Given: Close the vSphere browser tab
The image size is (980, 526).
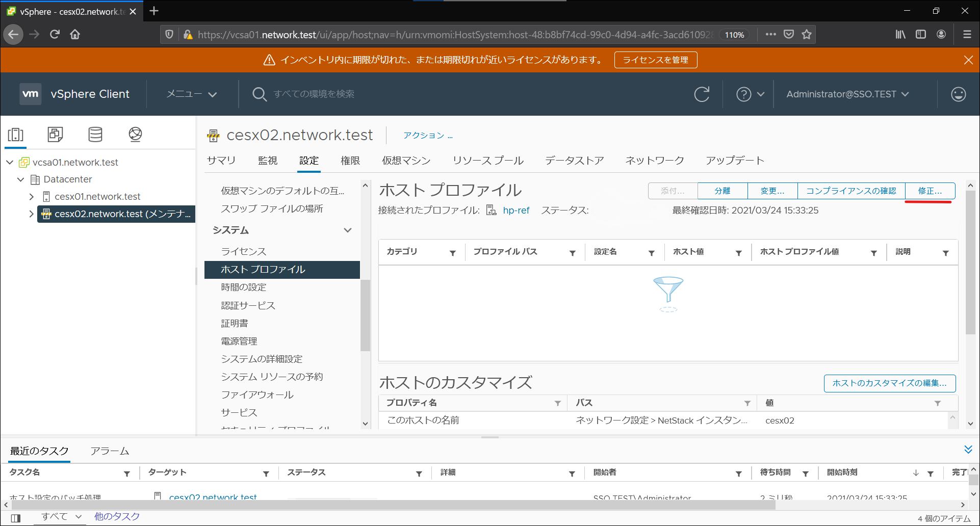Looking at the screenshot, I should 133,11.
